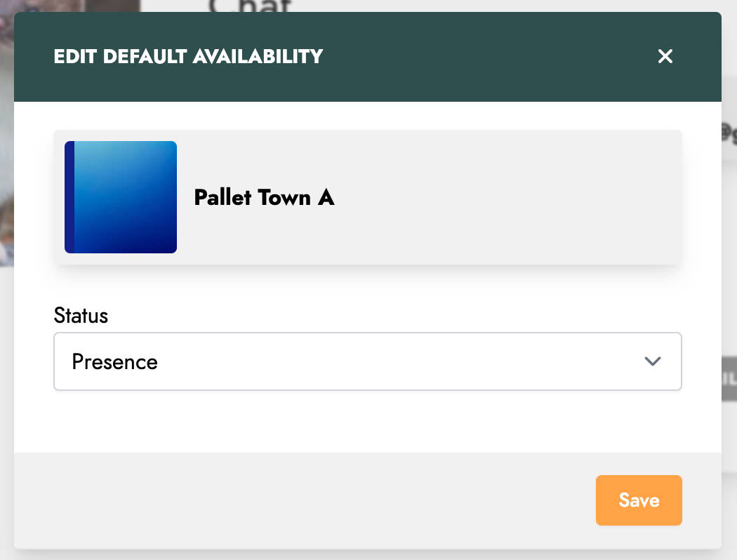This screenshot has width=737, height=560.
Task: Click the blue gradient Pallet Town A thumbnail
Action: point(121,197)
